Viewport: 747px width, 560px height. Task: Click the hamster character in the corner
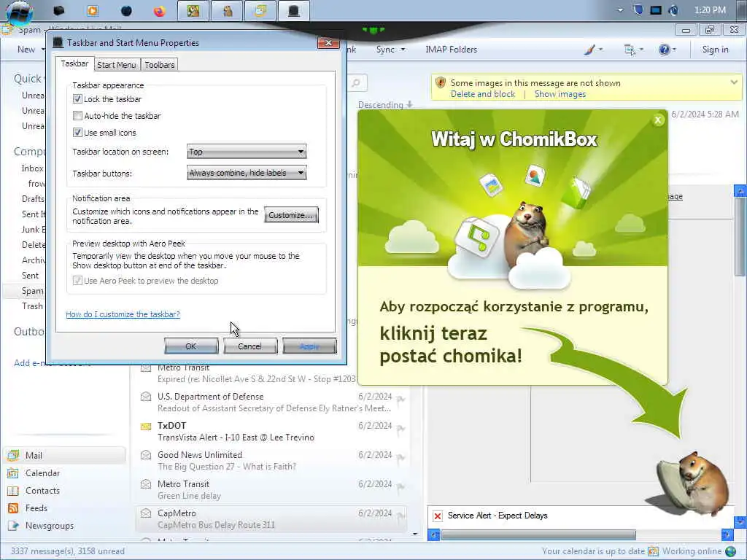693,483
